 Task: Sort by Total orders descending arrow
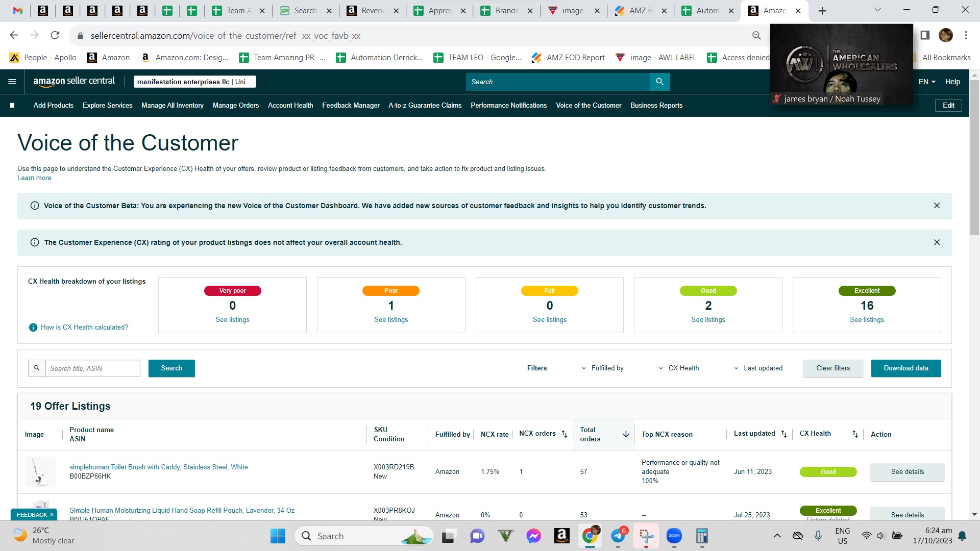click(x=626, y=434)
